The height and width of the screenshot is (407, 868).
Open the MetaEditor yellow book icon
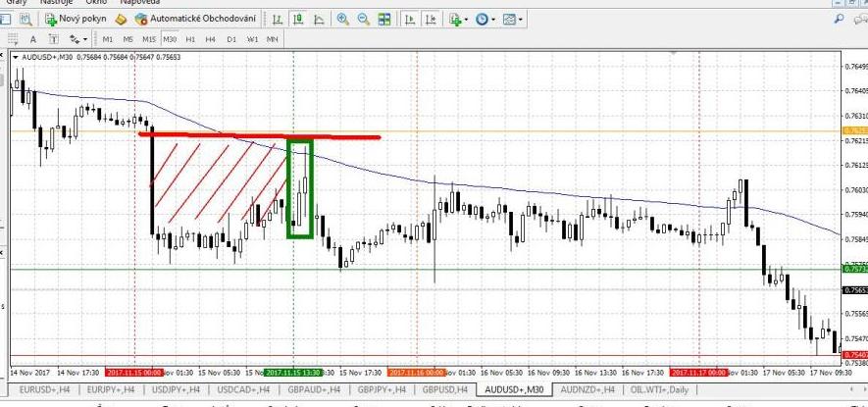[121, 20]
